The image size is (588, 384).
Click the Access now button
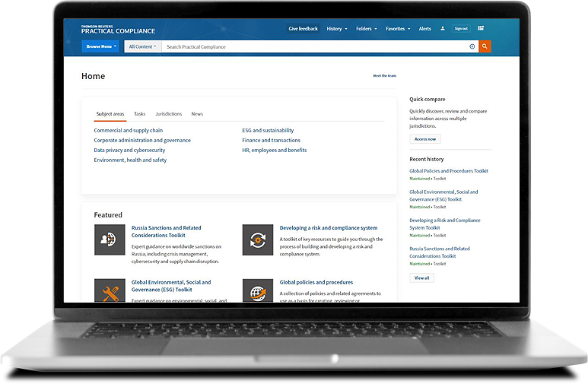[425, 139]
